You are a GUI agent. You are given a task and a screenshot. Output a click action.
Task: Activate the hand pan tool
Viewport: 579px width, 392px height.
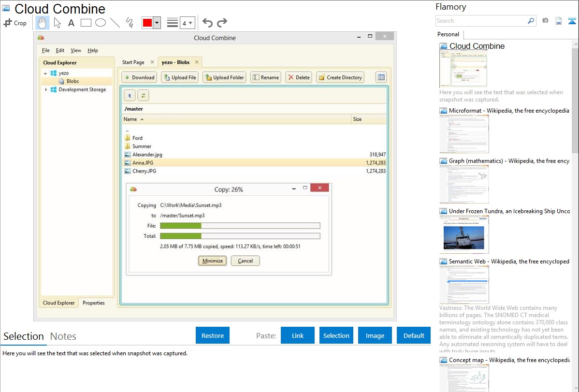click(43, 23)
